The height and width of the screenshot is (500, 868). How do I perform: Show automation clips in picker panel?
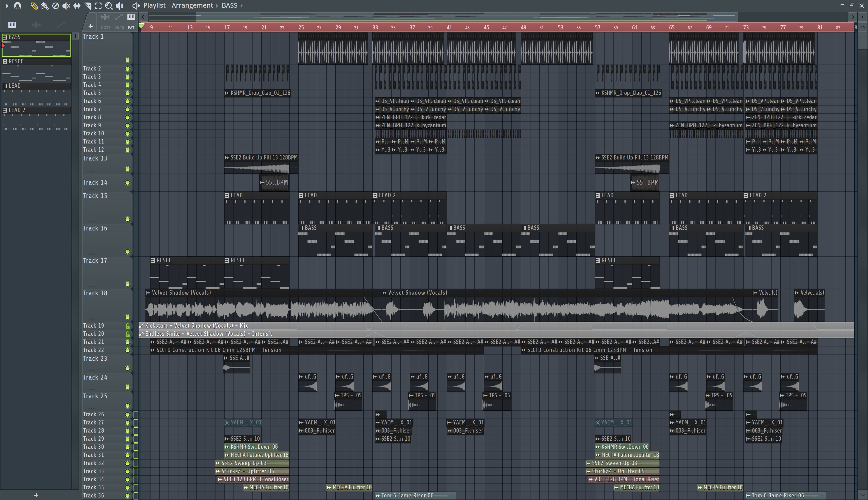(60, 24)
